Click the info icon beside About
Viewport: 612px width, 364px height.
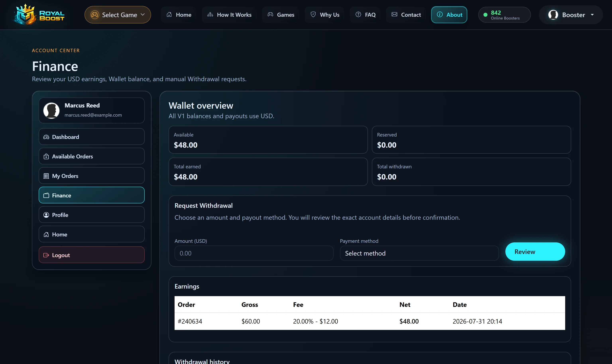(x=440, y=15)
